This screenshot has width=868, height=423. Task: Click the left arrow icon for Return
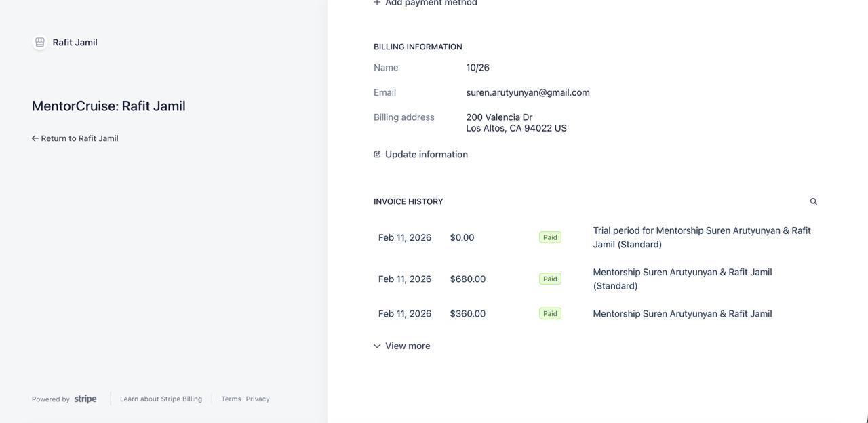coord(35,138)
